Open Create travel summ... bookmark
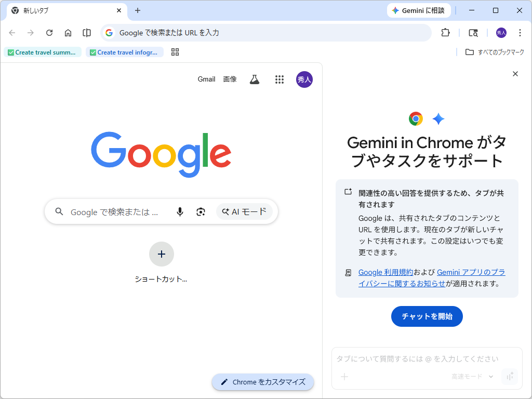The image size is (532, 399). click(x=43, y=52)
